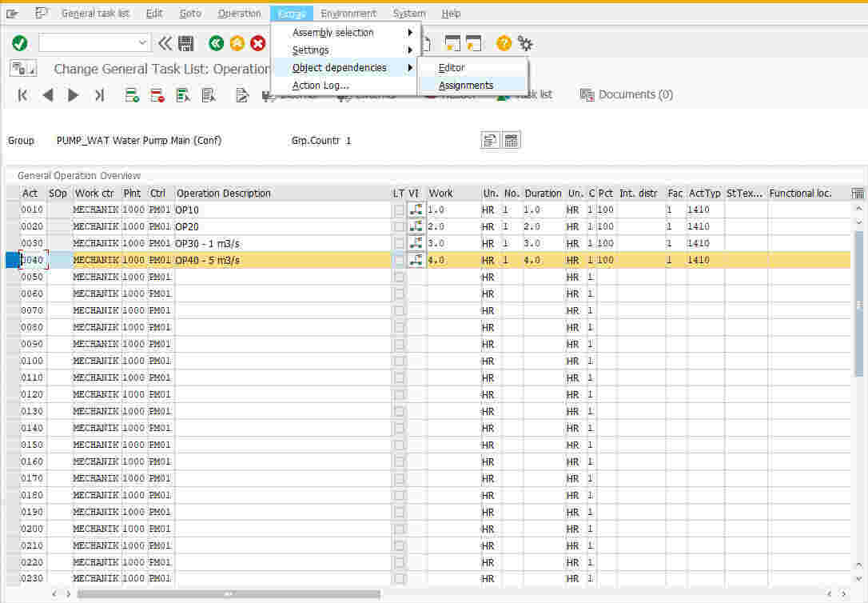The width and height of the screenshot is (868, 603).
Task: Click the customize local layout gear icon
Action: 525,43
